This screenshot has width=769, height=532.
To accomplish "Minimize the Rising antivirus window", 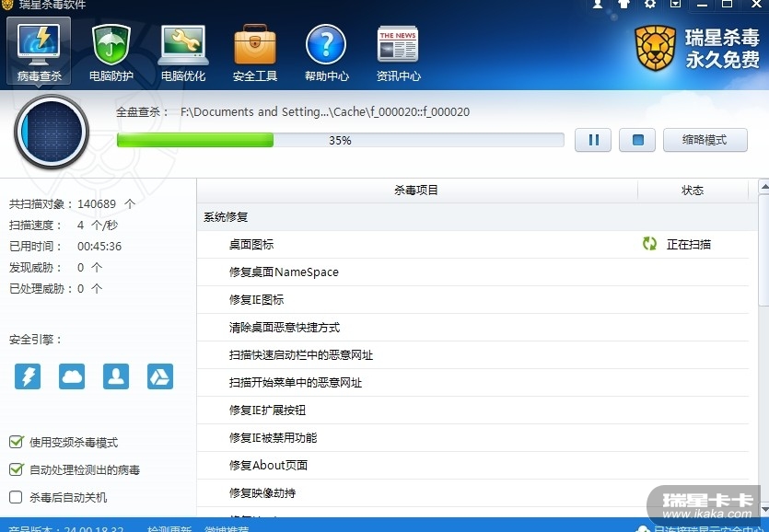I will point(703,5).
